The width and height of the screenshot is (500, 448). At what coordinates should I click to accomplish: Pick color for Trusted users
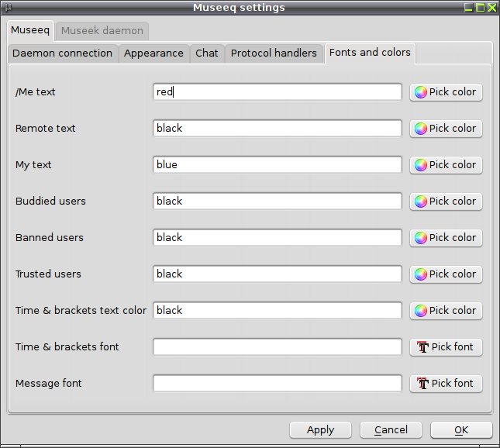[x=446, y=274]
